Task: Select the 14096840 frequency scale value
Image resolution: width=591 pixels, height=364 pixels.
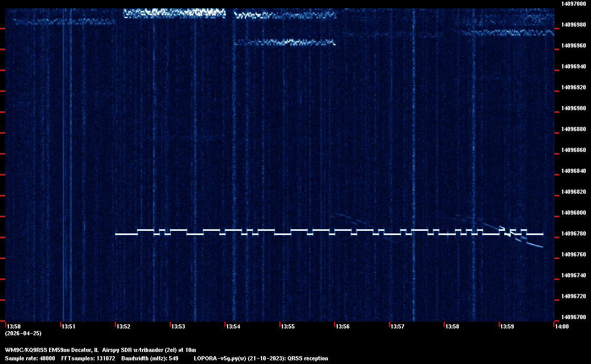Action: 572,171
